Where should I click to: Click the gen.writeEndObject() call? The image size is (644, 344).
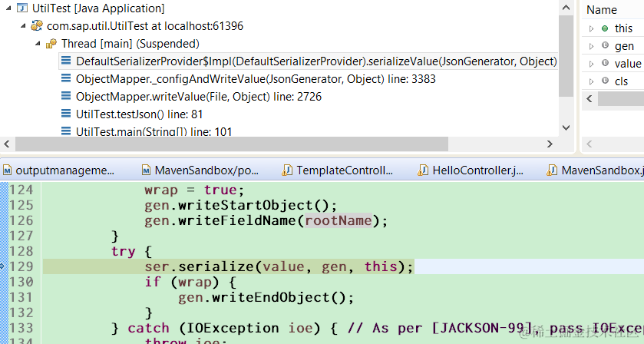[266, 298]
